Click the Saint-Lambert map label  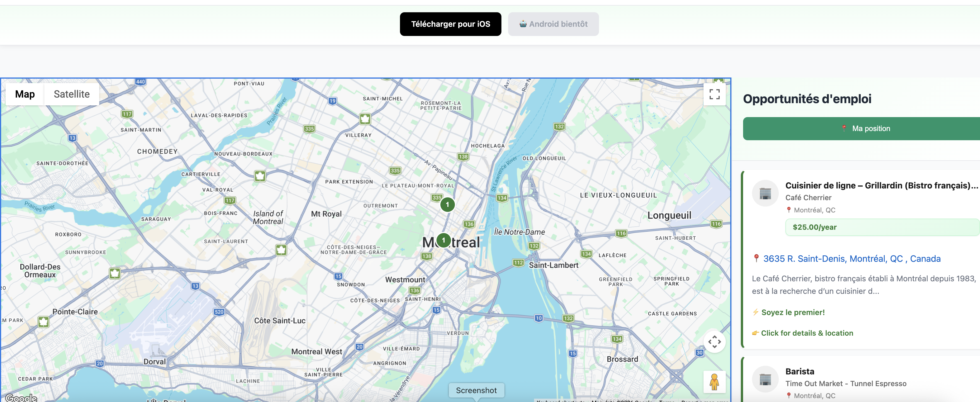(x=553, y=265)
